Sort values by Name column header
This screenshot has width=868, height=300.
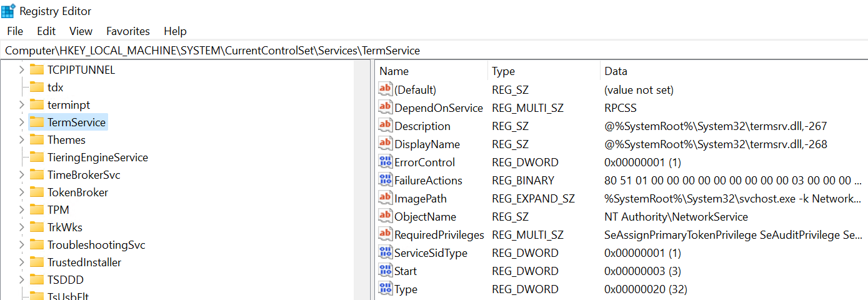(431, 71)
